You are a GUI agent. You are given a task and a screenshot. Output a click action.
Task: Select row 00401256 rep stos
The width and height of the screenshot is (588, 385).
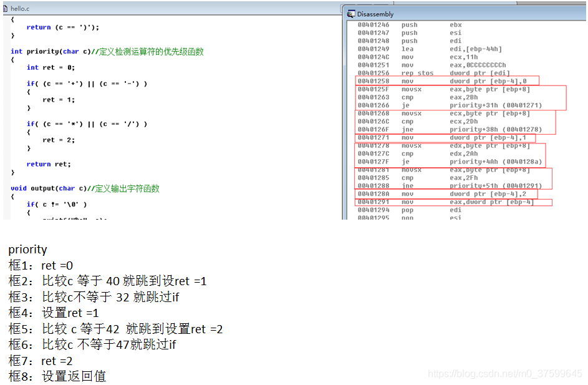[x=434, y=73]
